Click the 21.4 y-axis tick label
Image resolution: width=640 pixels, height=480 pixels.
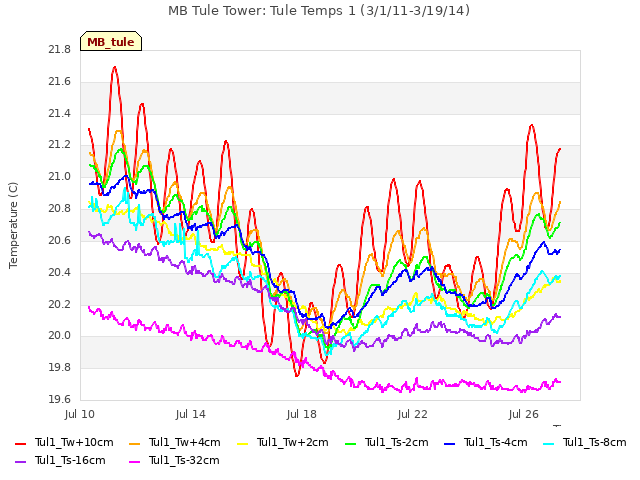tap(60, 113)
